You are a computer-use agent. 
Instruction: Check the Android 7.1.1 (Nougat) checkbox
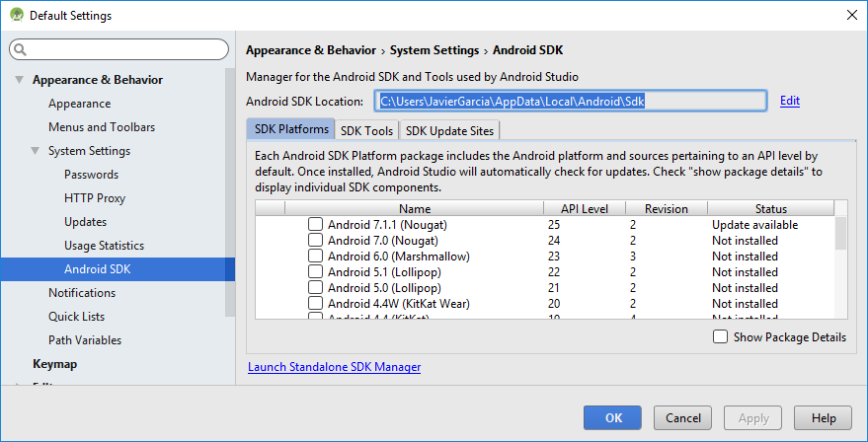[x=315, y=225]
